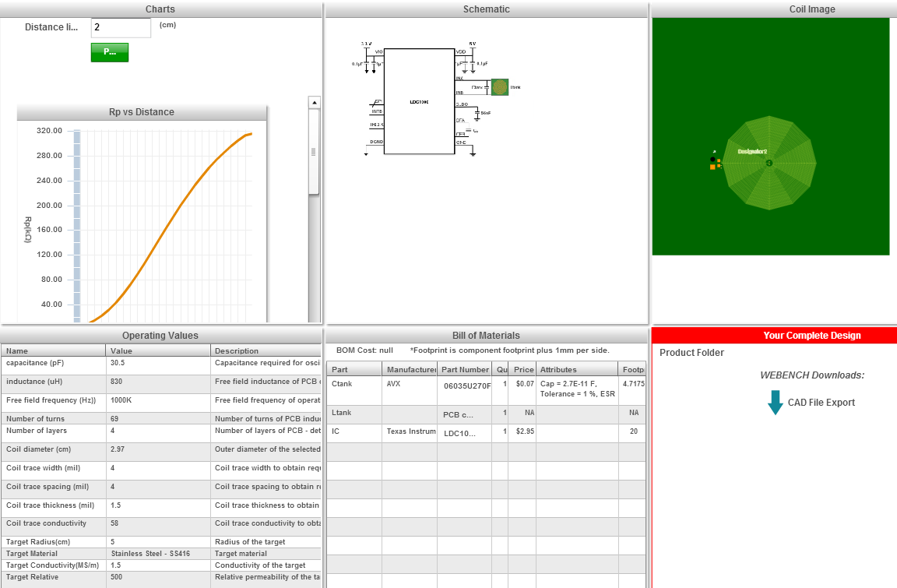Sort by Price column in Bill of Materials
The width and height of the screenshot is (897, 588).
tap(522, 369)
